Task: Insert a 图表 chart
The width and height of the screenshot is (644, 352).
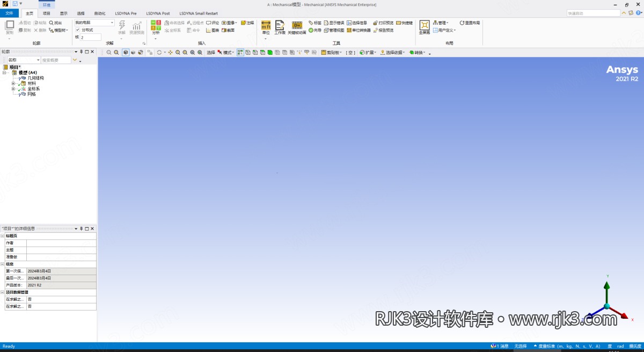Action: tap(213, 30)
